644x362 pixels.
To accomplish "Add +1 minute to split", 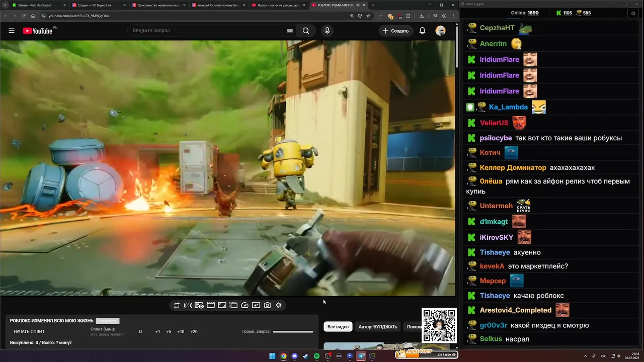I will click(157, 332).
